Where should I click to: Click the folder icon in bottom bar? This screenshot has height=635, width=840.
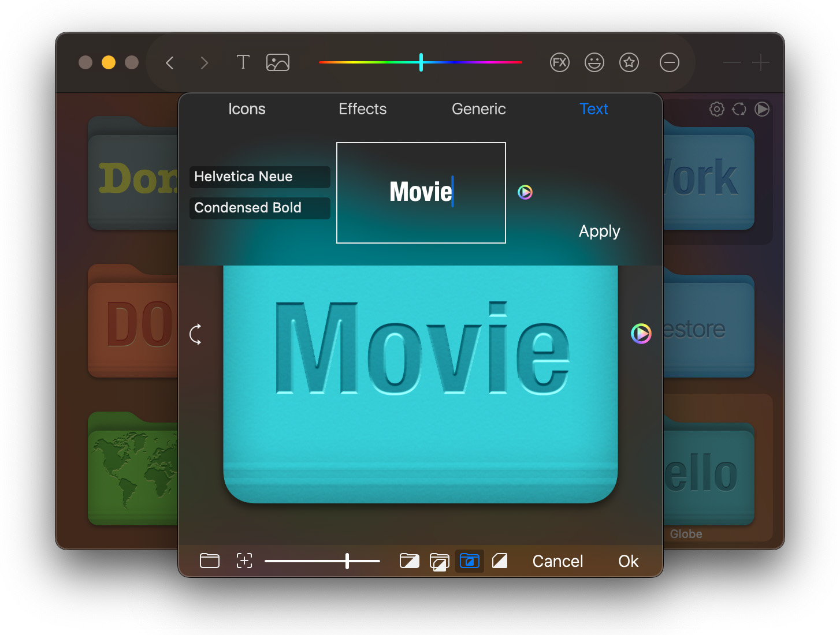[210, 561]
